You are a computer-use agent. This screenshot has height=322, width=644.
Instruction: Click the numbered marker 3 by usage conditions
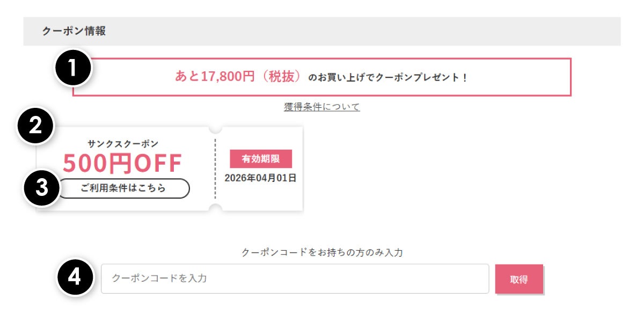tap(43, 188)
